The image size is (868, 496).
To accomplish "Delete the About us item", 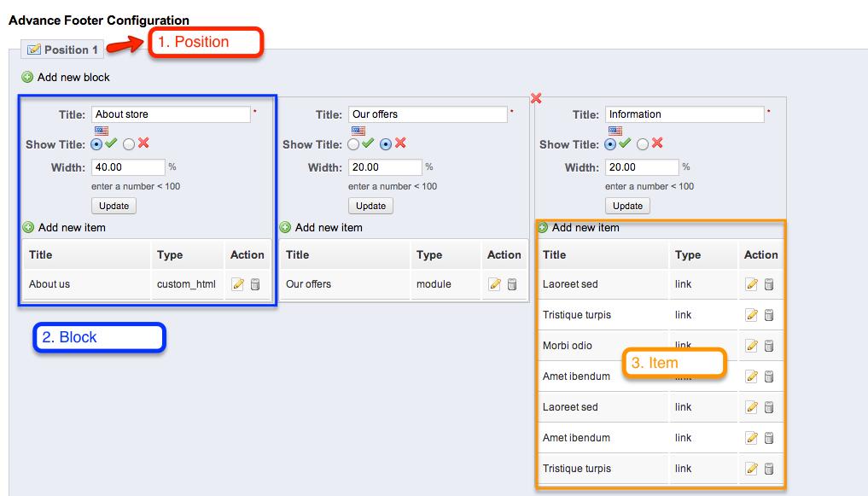I will point(255,284).
